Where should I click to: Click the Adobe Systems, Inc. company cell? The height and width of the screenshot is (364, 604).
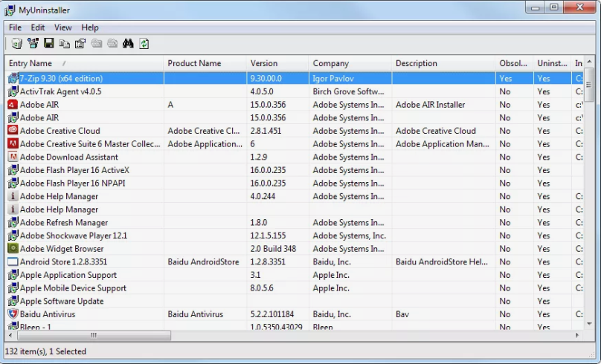tap(350, 236)
